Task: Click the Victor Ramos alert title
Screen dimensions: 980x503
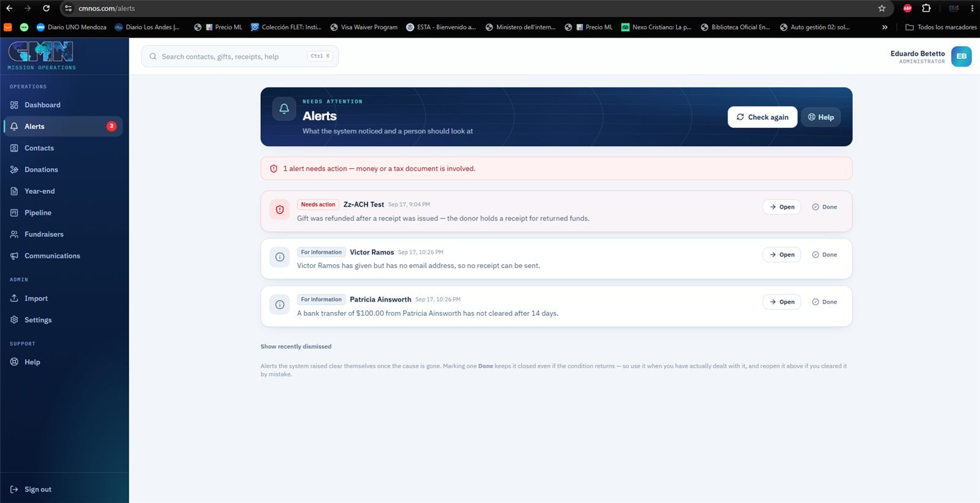Action: click(372, 252)
